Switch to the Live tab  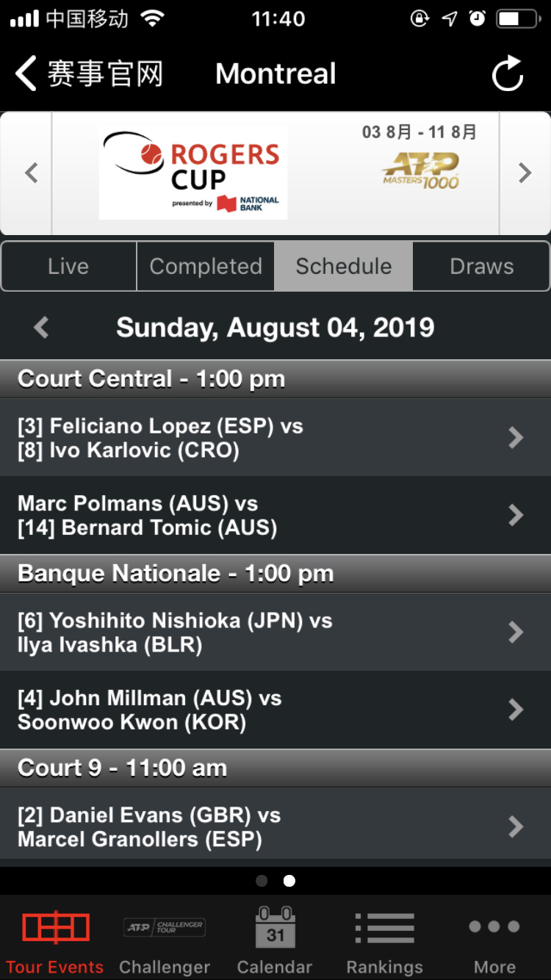(68, 266)
